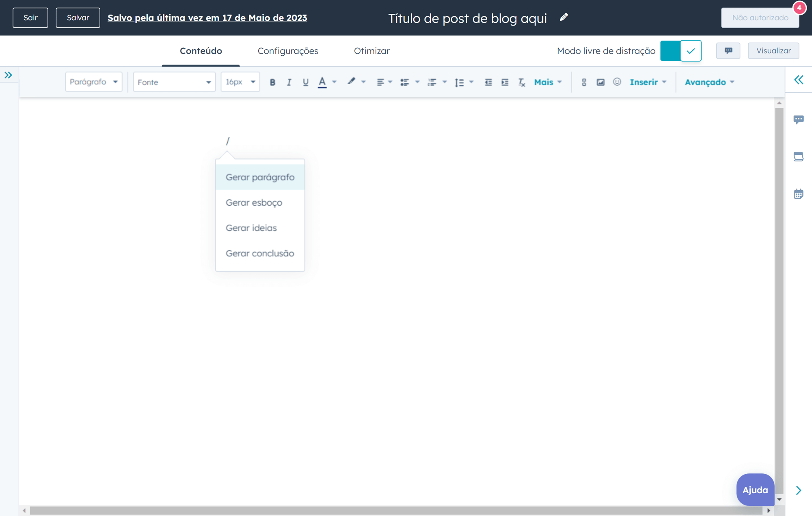This screenshot has height=516, width=812.
Task: Increase paragraph indent
Action: tap(505, 82)
